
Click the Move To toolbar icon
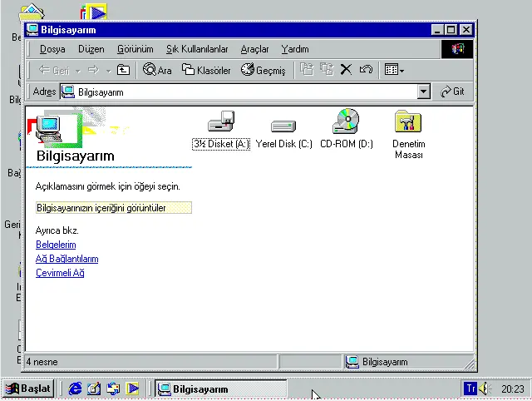pos(307,70)
